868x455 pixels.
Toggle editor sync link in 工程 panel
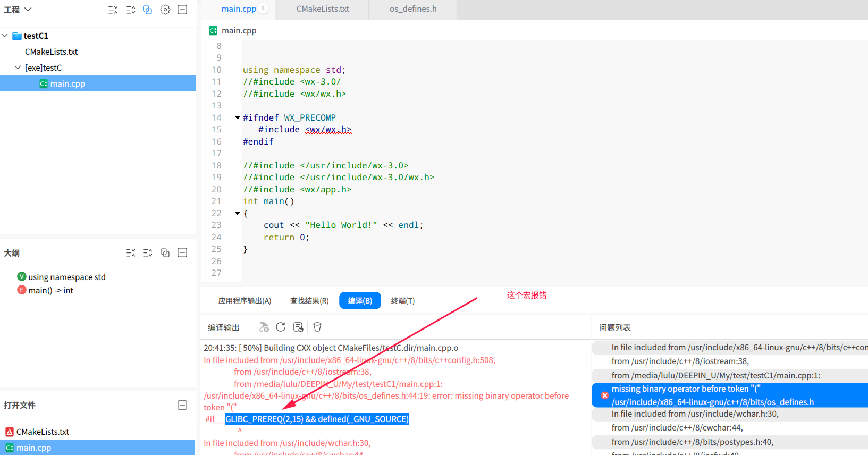click(148, 10)
